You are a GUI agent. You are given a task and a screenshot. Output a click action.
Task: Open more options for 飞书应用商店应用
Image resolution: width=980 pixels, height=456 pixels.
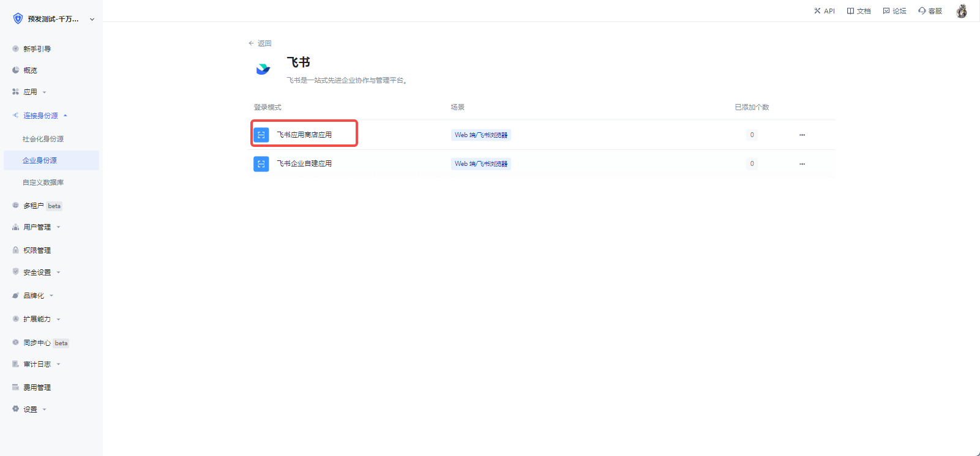(x=802, y=135)
